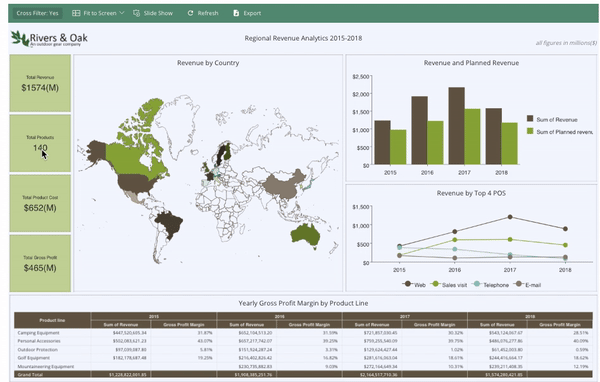Click the Slide Show icon

(x=136, y=13)
